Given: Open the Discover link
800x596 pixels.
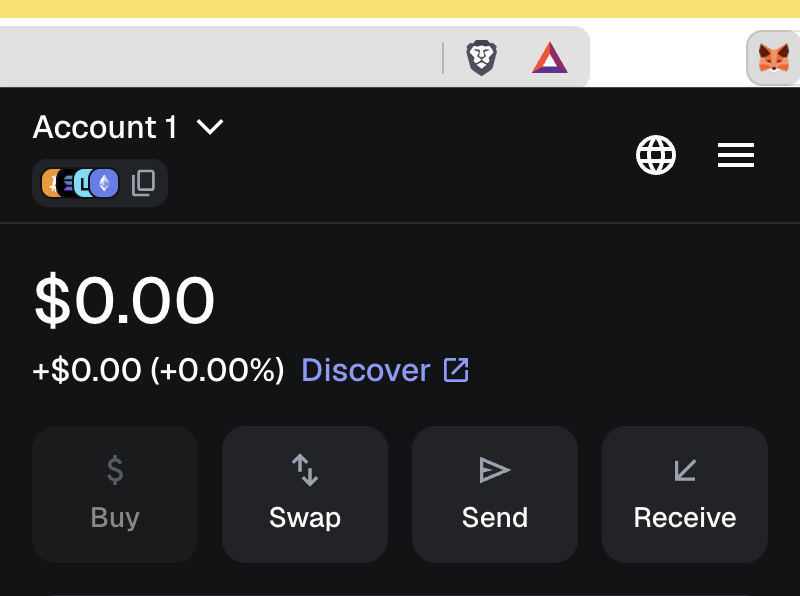Looking at the screenshot, I should (x=365, y=370).
